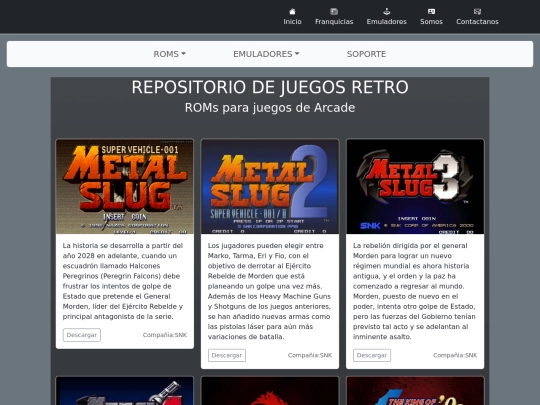
Task: Open the Inicio link text
Action: pos(292,22)
